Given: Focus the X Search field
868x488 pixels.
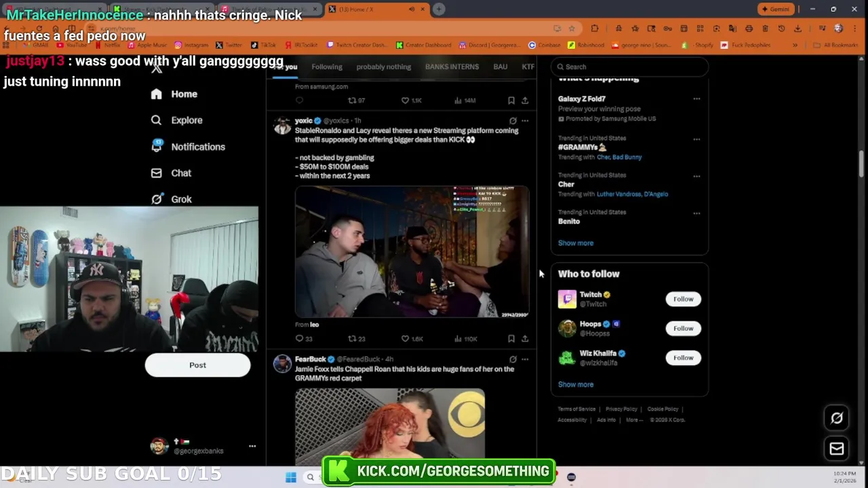Looking at the screenshot, I should pos(630,67).
